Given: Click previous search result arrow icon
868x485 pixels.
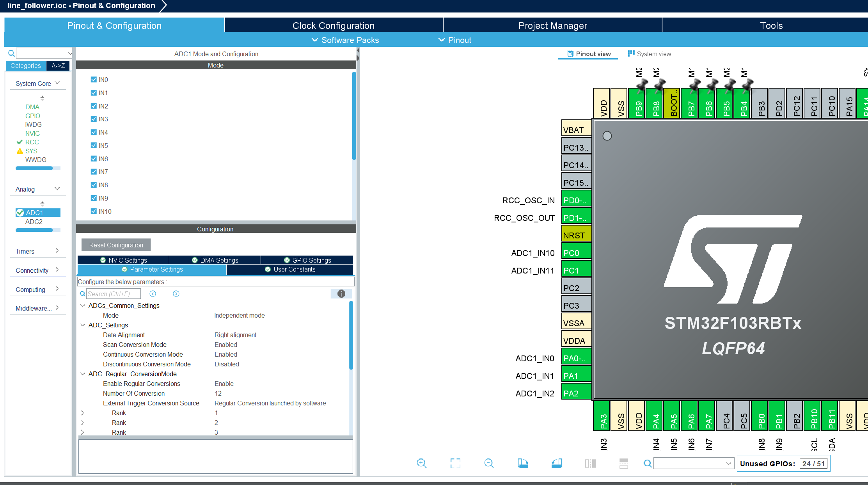Looking at the screenshot, I should [x=153, y=293].
